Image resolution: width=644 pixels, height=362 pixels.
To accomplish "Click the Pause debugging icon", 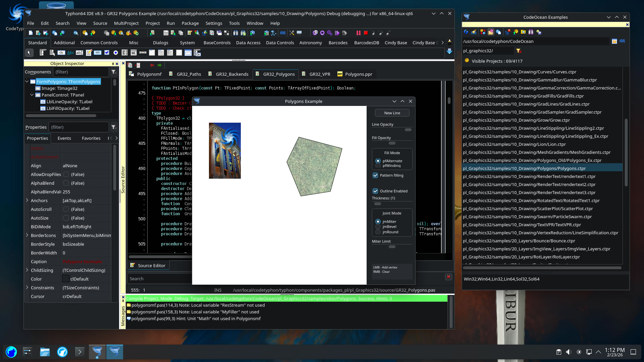I will point(358,33).
